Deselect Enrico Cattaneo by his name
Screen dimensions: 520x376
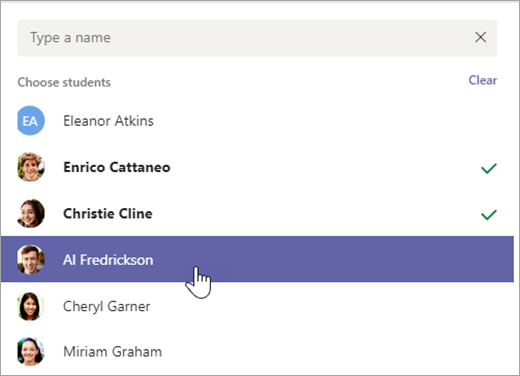pos(117,167)
